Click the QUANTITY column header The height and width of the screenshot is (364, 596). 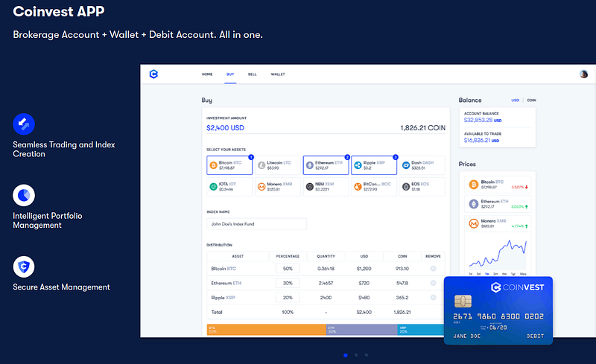[x=326, y=257]
